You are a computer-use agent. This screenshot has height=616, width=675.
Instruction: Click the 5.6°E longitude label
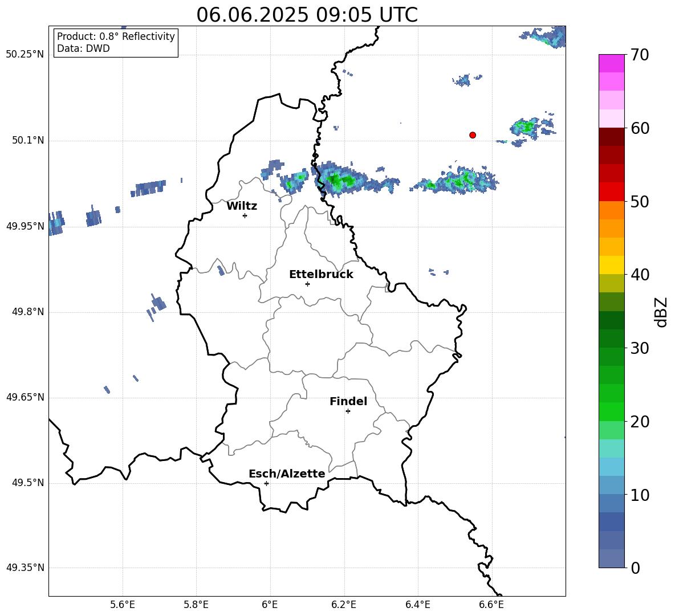[123, 605]
